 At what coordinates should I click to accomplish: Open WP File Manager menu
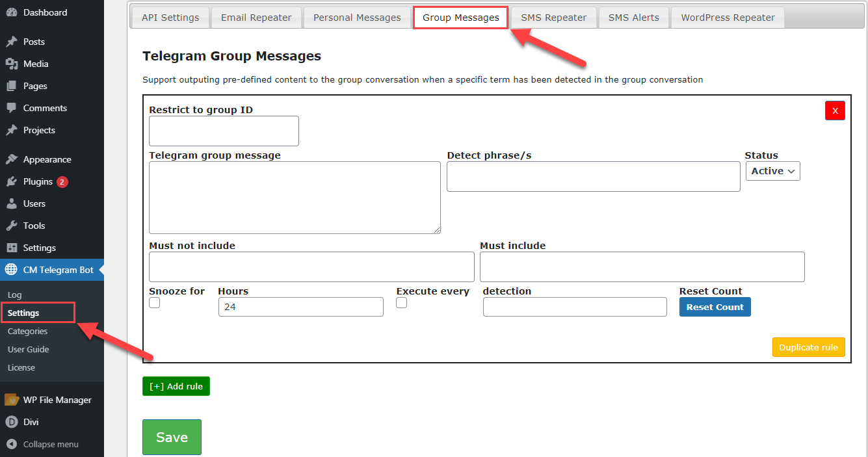tap(52, 400)
